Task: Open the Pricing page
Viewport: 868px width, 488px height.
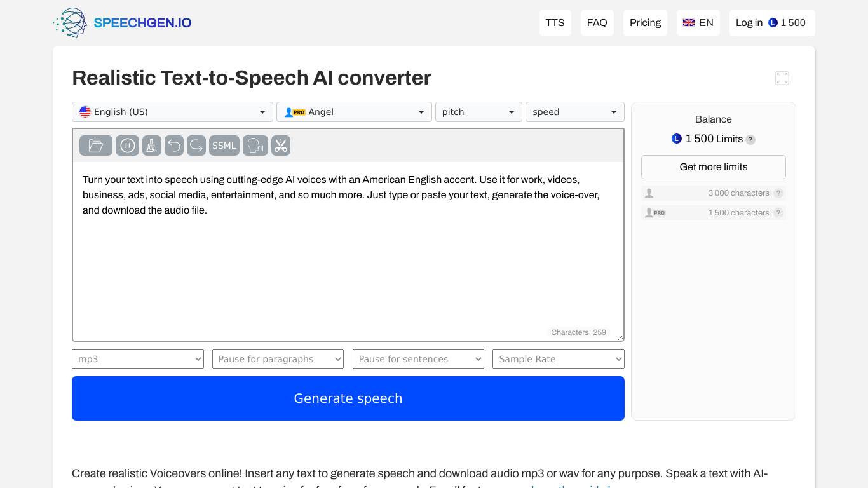Action: (645, 22)
